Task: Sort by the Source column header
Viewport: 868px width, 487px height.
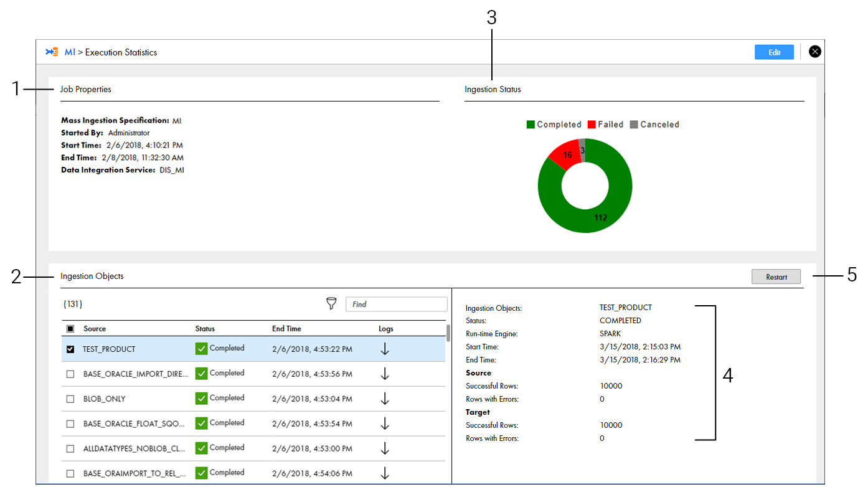Action: pyautogui.click(x=95, y=329)
